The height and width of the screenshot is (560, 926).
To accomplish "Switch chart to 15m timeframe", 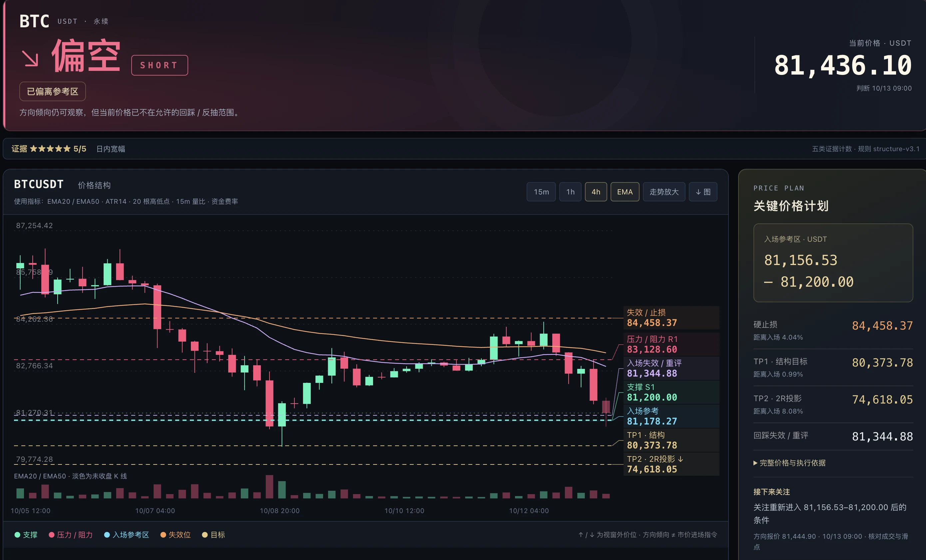I will click(541, 192).
